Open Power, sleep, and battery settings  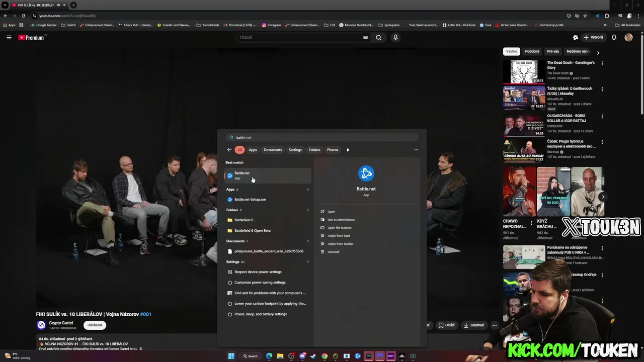click(x=267, y=314)
